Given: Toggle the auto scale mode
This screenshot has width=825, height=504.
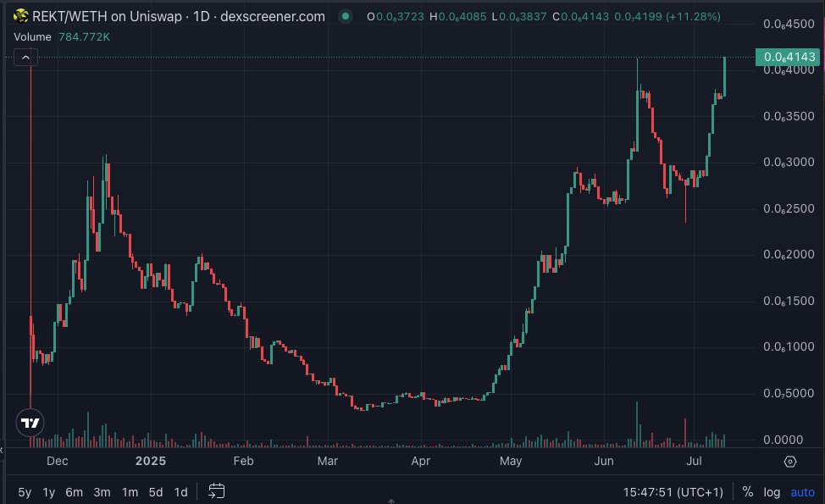Looking at the screenshot, I should pos(802,492).
